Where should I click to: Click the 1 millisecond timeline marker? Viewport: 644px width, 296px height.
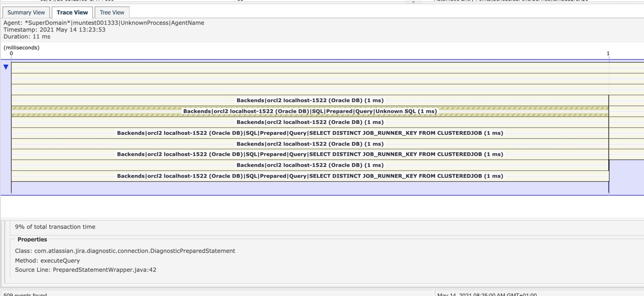[608, 53]
